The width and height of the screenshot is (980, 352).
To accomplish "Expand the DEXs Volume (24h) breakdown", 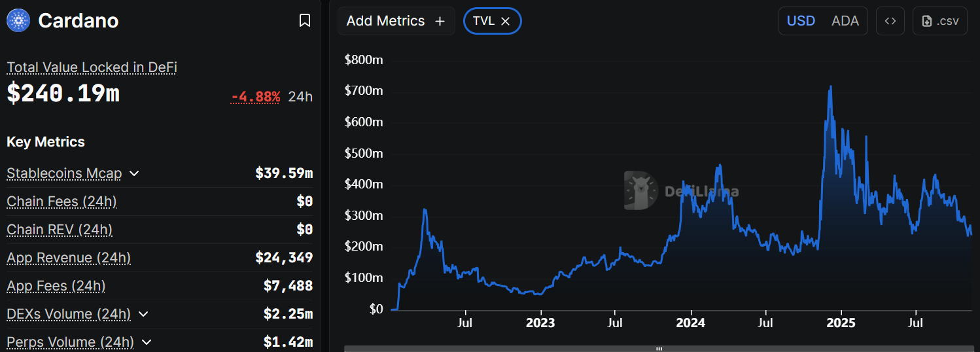I will point(143,314).
